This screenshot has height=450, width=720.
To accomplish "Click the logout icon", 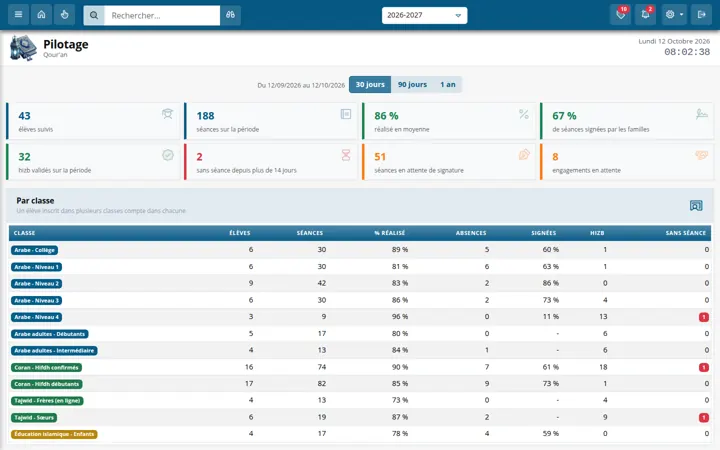I will pyautogui.click(x=701, y=15).
